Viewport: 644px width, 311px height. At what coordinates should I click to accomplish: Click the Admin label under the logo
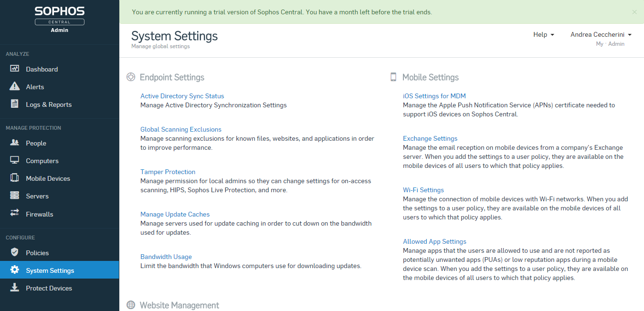pyautogui.click(x=60, y=30)
